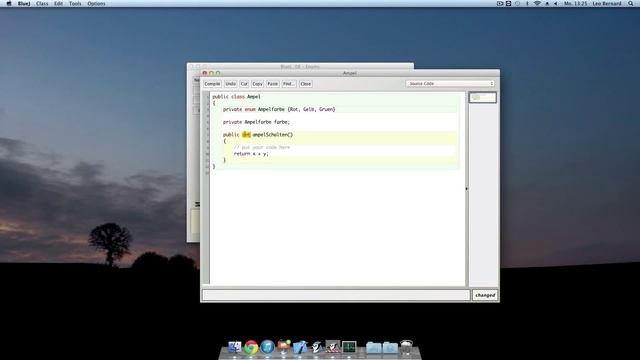This screenshot has width=640, height=360.
Task: Click the 'return x + y;' statement
Action: pos(251,154)
